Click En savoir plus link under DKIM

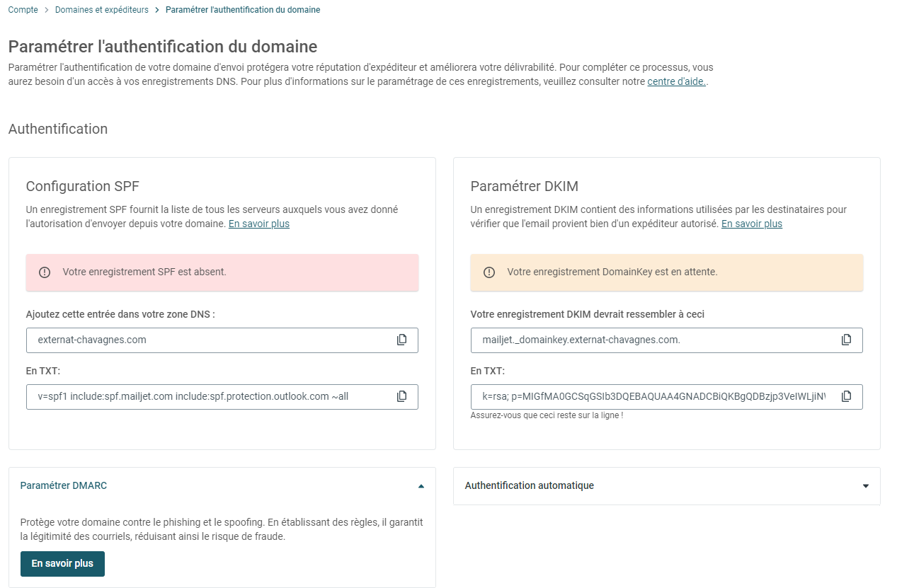(x=752, y=224)
